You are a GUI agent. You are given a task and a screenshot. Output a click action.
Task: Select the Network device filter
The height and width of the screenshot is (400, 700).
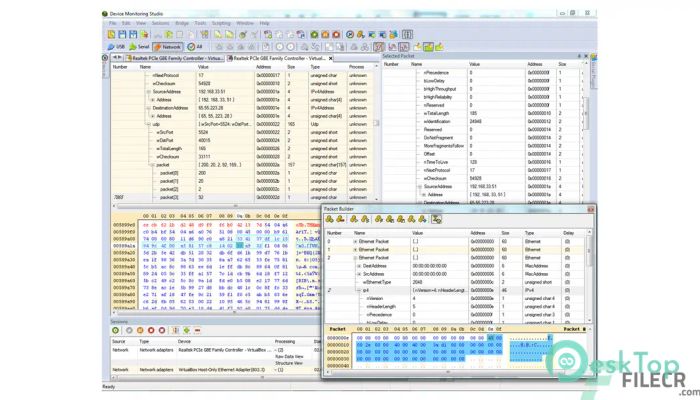(x=167, y=47)
